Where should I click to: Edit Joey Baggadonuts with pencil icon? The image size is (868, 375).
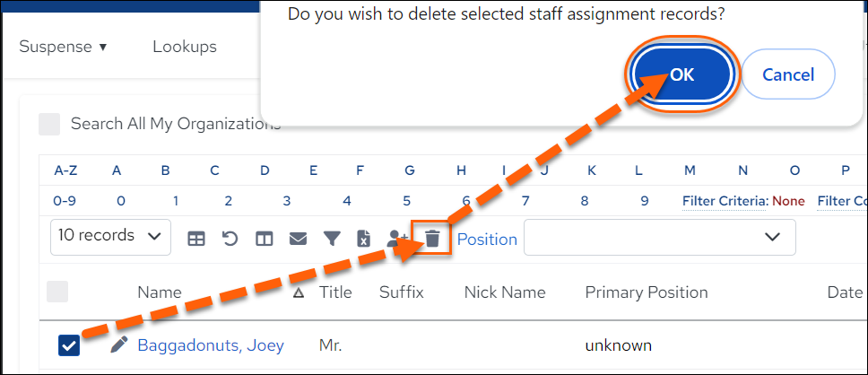pyautogui.click(x=118, y=344)
